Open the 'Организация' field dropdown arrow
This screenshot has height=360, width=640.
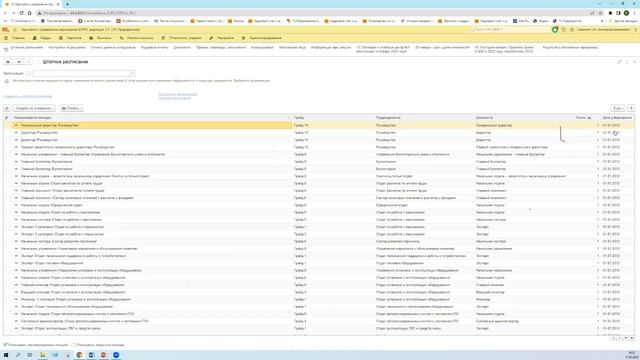click(x=133, y=73)
